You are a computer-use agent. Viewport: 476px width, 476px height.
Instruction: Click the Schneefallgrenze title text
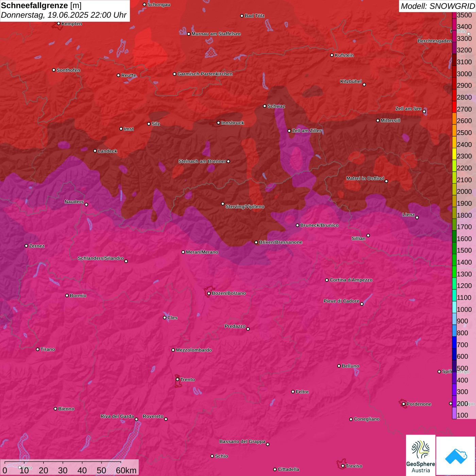(x=34, y=5)
